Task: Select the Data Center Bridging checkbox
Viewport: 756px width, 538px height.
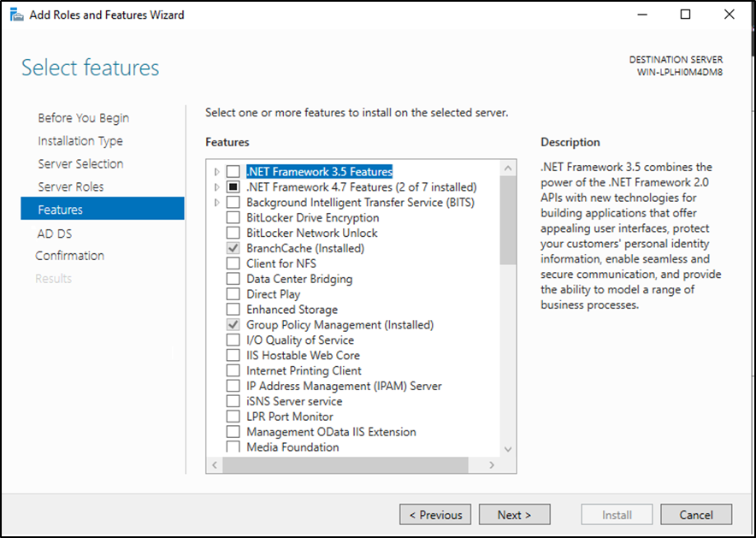Action: pyautogui.click(x=233, y=279)
